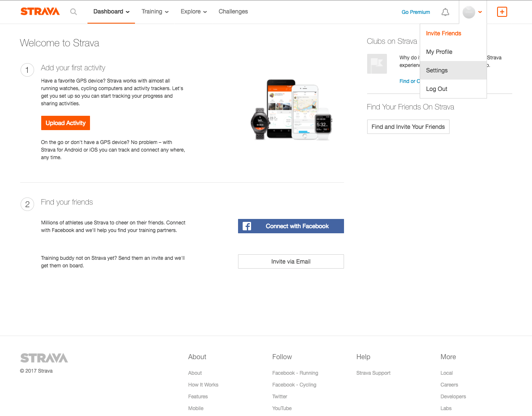Click Find and Invite Your Friends
This screenshot has height=416, width=532.
coord(408,127)
